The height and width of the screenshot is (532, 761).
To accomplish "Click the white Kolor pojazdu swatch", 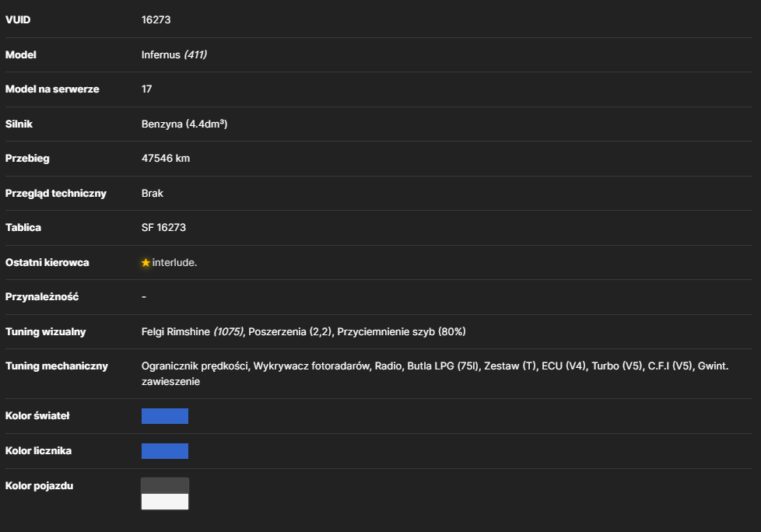I will click(x=164, y=502).
